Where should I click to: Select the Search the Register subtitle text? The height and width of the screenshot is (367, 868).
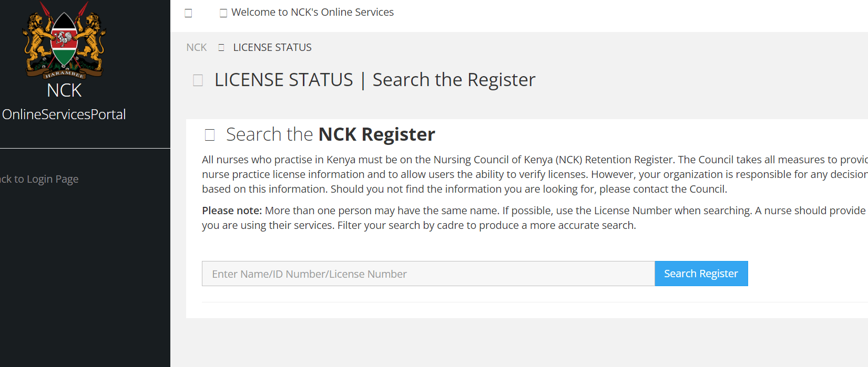point(454,80)
